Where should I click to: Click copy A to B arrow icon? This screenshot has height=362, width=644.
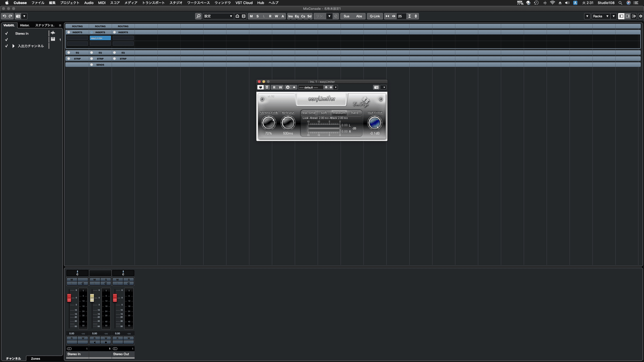[294, 87]
